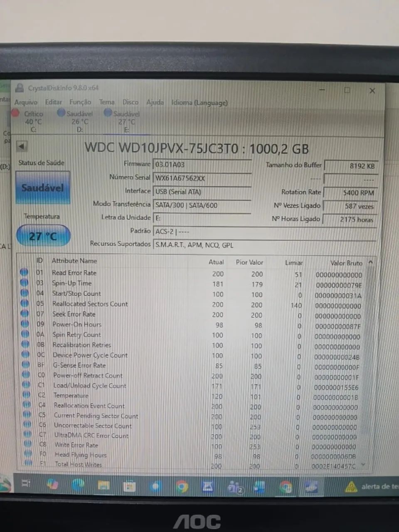Click the Saudável health status button
The image size is (399, 532).
pos(43,188)
